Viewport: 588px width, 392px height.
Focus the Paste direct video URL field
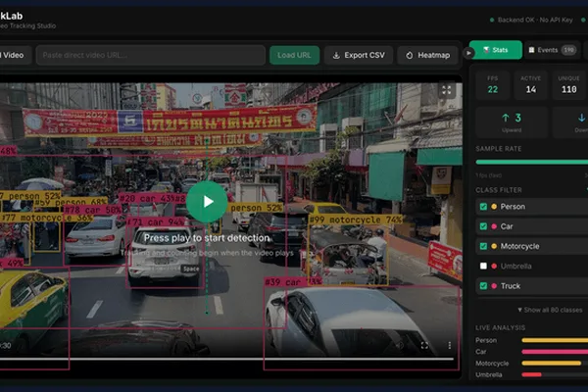(x=151, y=55)
